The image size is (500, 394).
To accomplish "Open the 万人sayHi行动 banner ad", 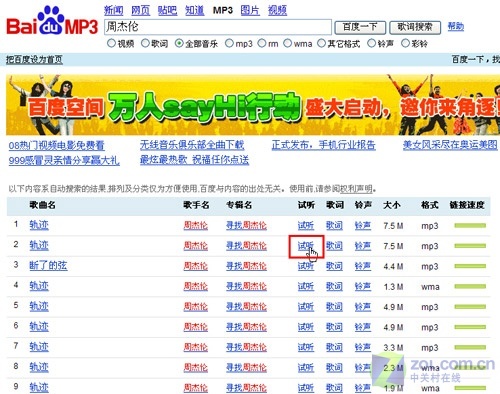I will (253, 105).
